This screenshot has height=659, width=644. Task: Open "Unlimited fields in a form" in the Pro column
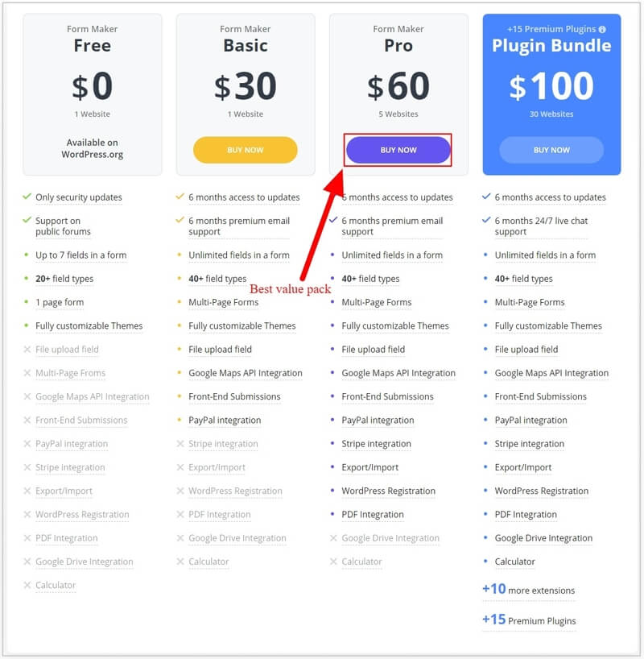[393, 255]
